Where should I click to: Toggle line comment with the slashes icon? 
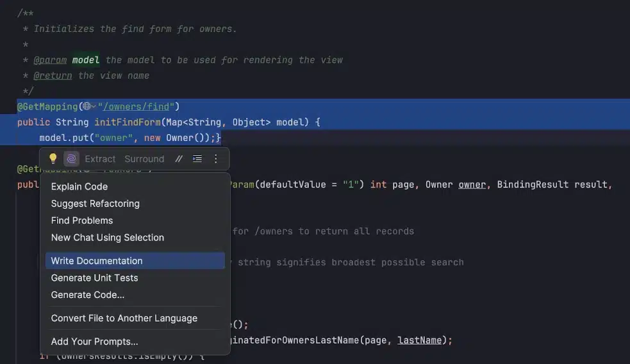click(179, 159)
